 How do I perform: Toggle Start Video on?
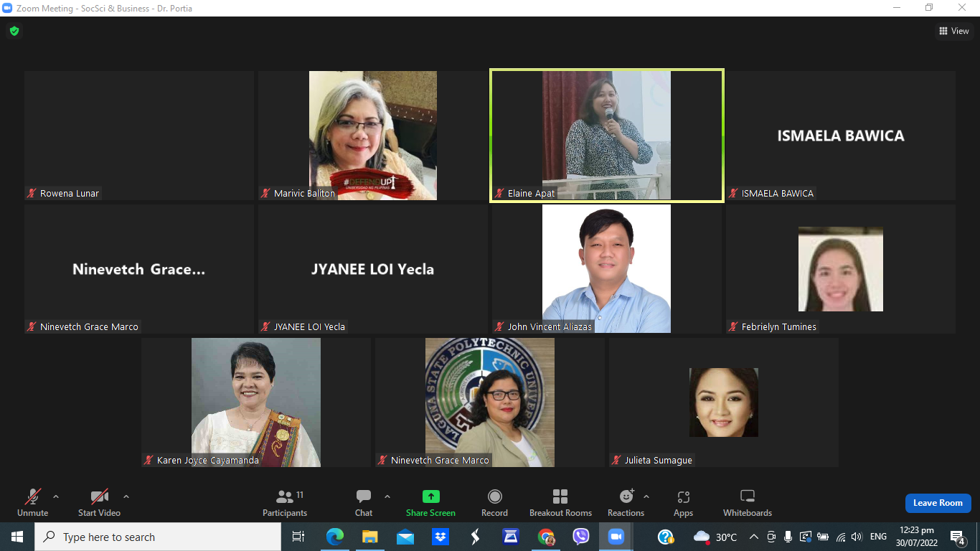coord(99,503)
